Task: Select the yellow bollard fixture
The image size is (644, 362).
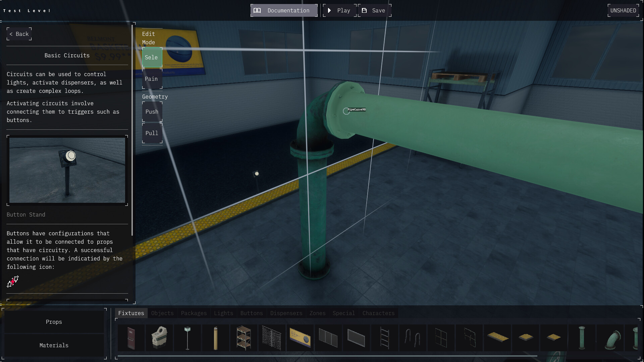Action: 216,338
